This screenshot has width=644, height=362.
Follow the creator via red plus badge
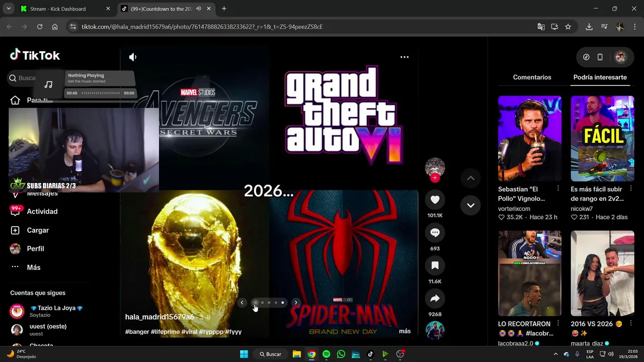[435, 178]
